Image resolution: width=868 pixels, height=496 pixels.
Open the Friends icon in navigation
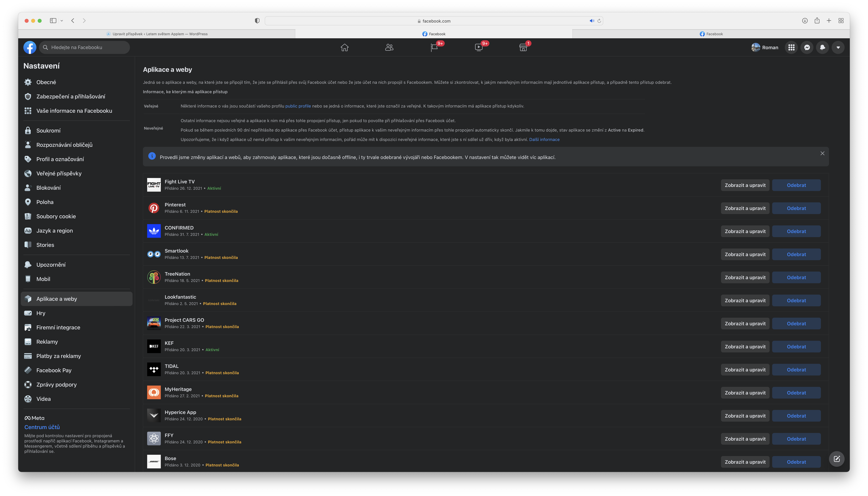click(389, 47)
